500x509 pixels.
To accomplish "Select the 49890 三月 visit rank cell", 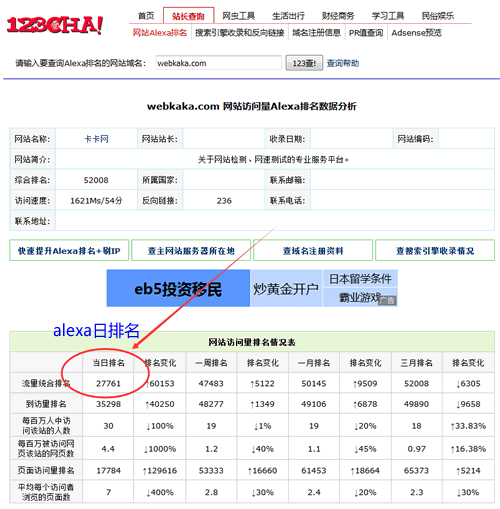I will tap(417, 404).
